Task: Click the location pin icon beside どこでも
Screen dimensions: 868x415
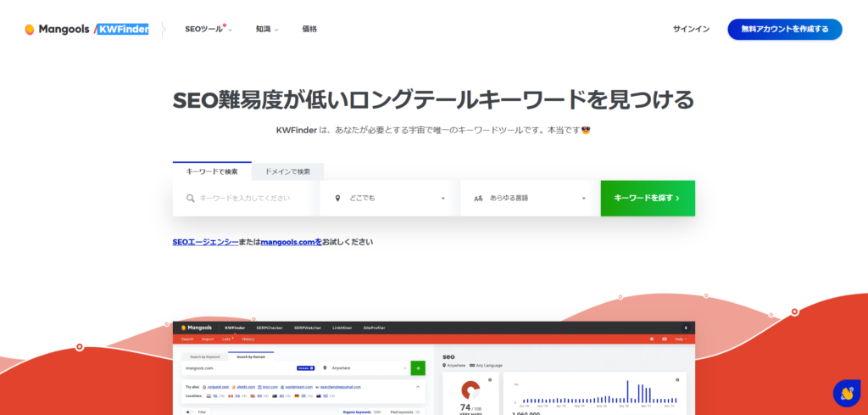Action: pyautogui.click(x=337, y=199)
